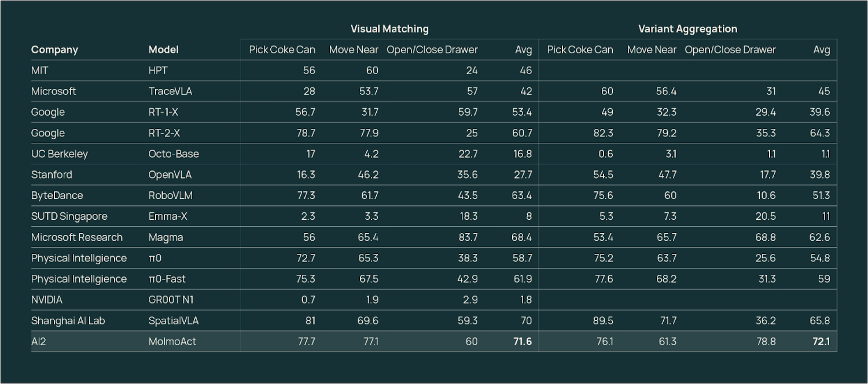
Task: Click the bold 71.6 average value
Action: tap(522, 341)
